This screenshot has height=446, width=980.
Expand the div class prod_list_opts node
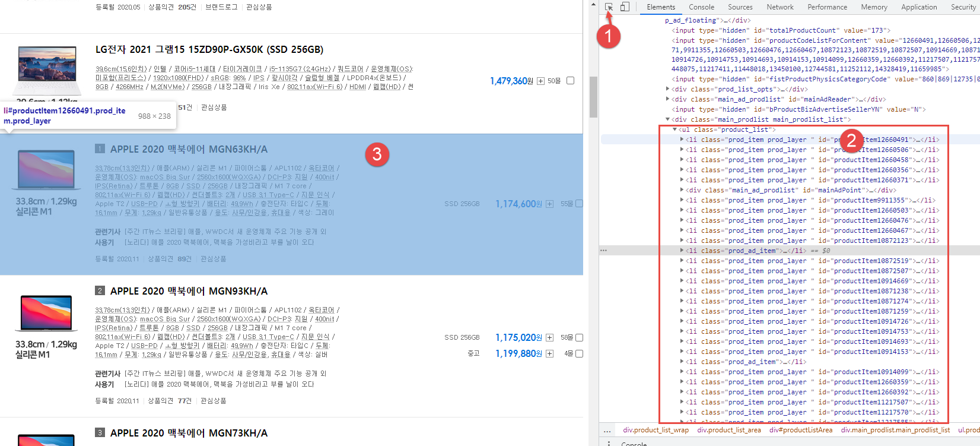[668, 89]
